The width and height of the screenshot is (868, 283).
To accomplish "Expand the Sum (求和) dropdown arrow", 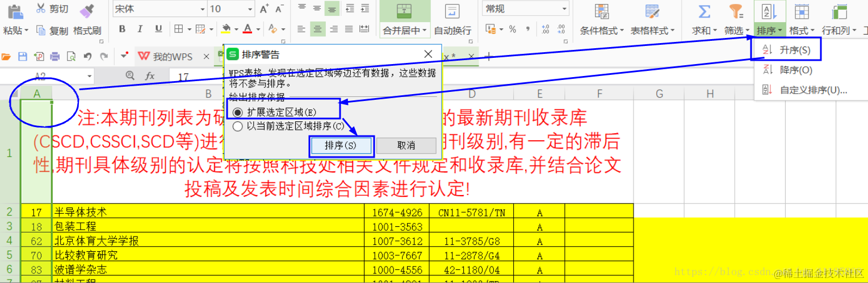I will coord(715,31).
